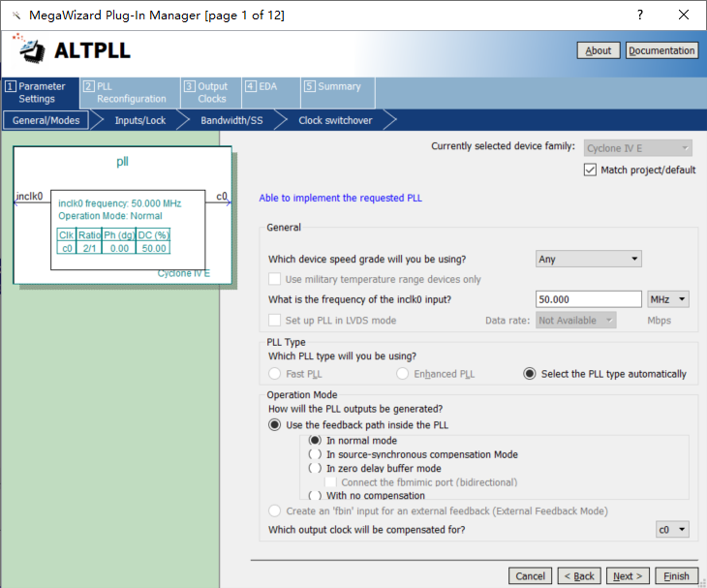
Task: Click the Back button
Action: (x=579, y=575)
